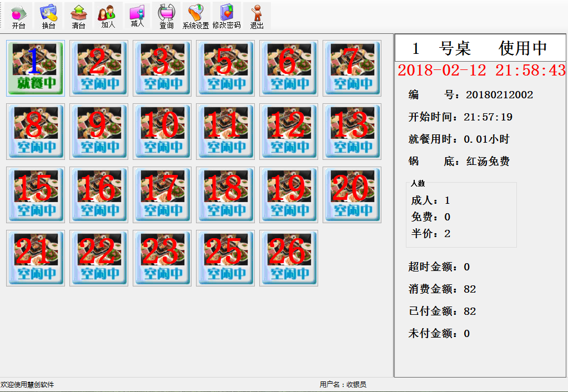Click the 清台 (clear table) icon
Viewport: 568px width, 392px height.
78,16
